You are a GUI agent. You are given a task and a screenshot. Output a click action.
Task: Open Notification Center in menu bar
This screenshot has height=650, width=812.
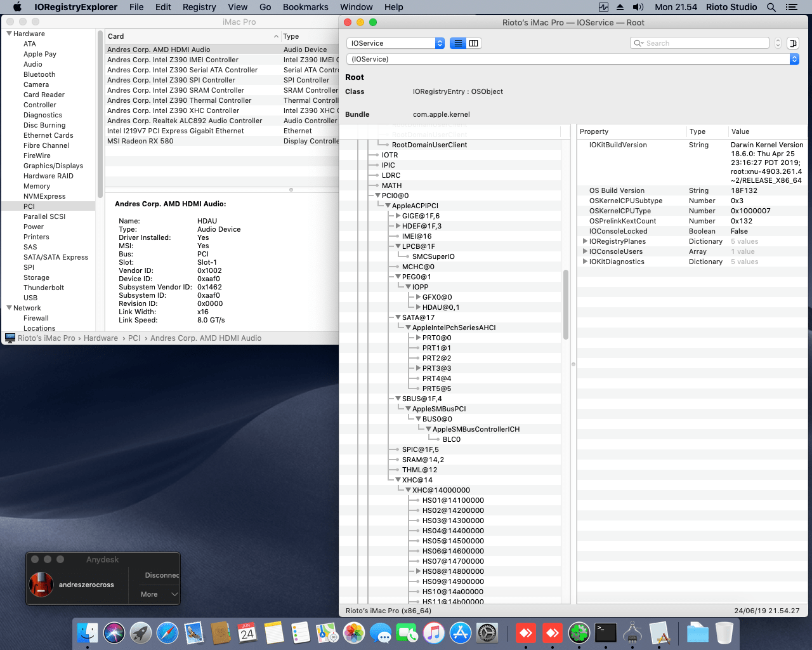pos(791,7)
